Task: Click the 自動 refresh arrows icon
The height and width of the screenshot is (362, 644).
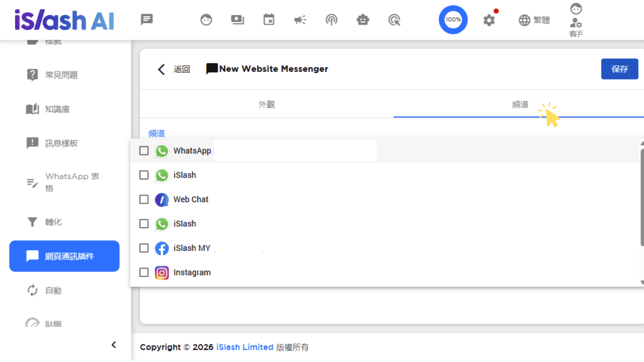Action: coord(32,290)
